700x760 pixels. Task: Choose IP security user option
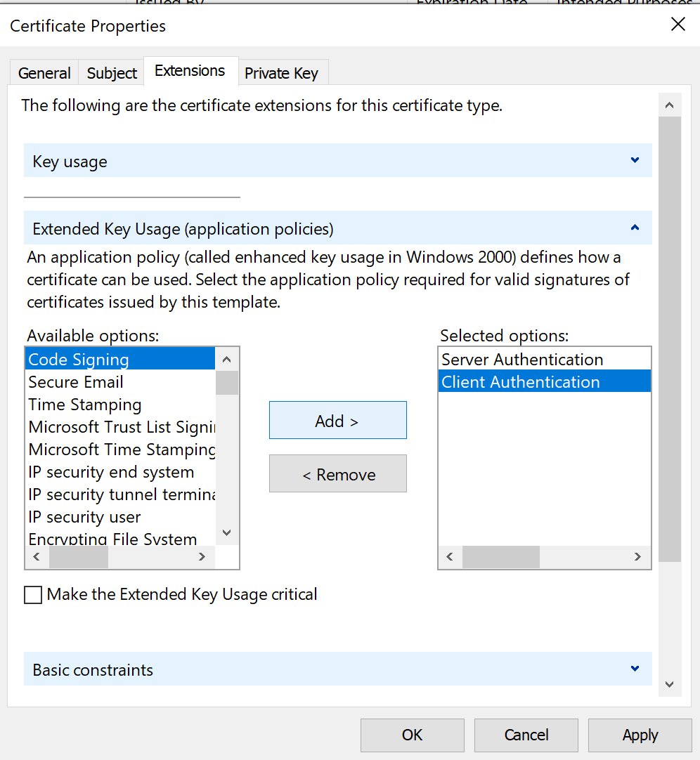click(84, 517)
